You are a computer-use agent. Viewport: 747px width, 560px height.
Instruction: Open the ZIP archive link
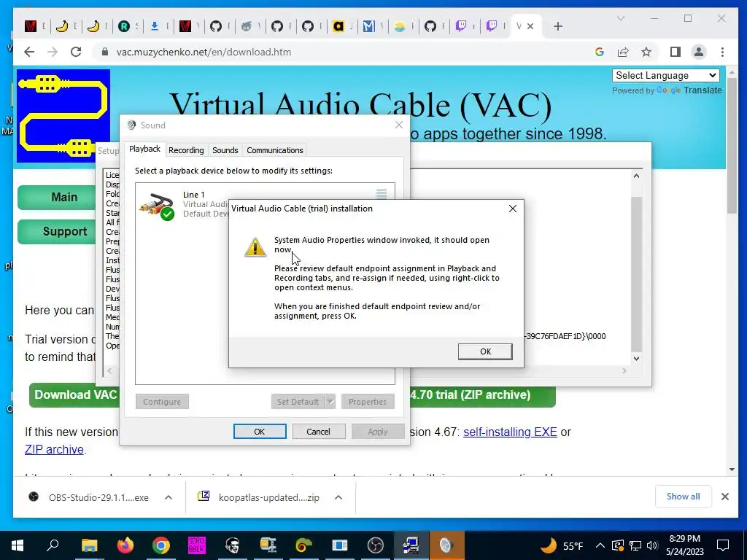tap(54, 449)
